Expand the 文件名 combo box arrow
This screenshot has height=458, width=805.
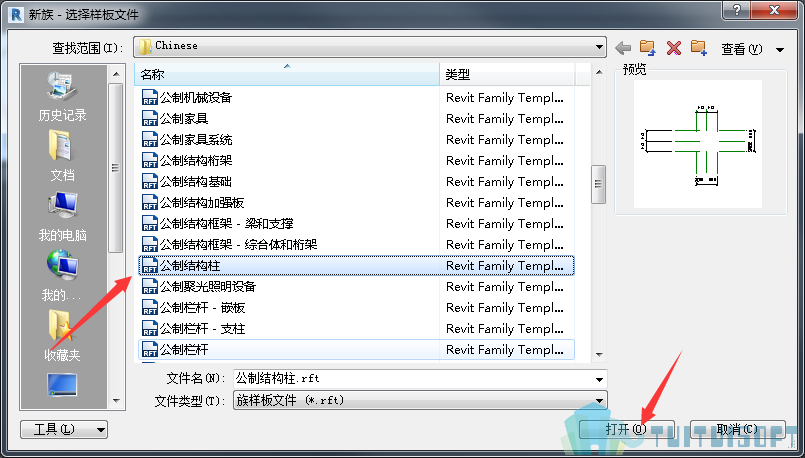point(599,379)
